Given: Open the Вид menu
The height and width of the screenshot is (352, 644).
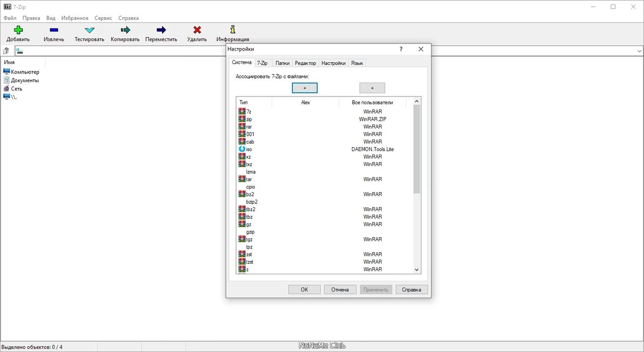Looking at the screenshot, I should [x=51, y=18].
